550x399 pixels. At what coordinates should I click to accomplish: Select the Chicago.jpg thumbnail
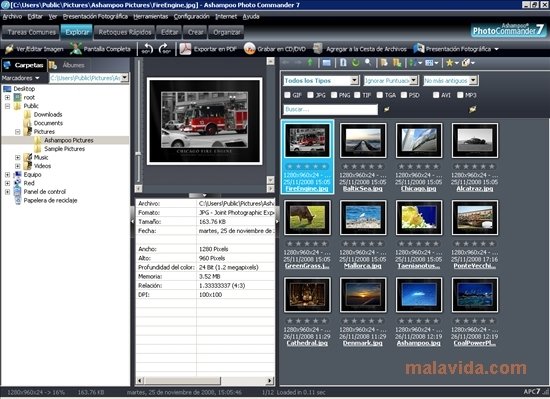coord(419,140)
